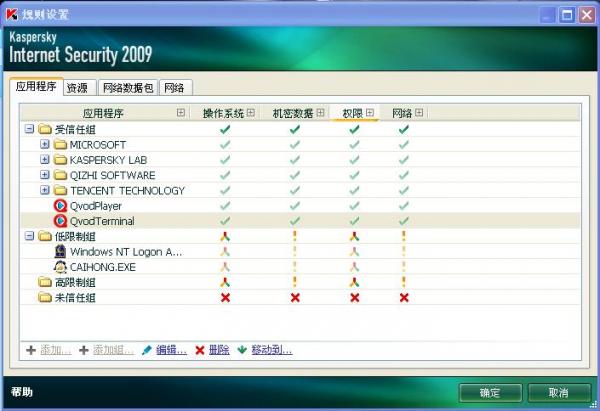600x411 pixels.
Task: Expand the 权限 column header
Action: click(x=370, y=113)
